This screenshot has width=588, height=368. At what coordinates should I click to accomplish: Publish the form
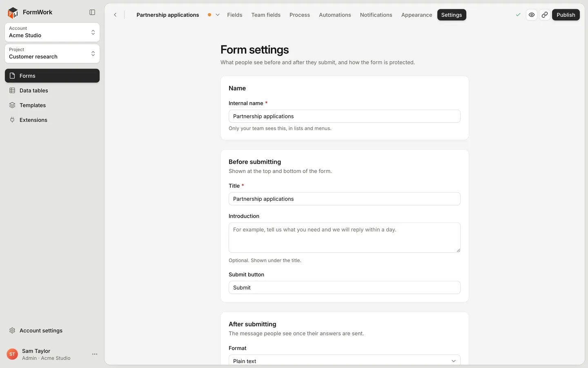(566, 15)
